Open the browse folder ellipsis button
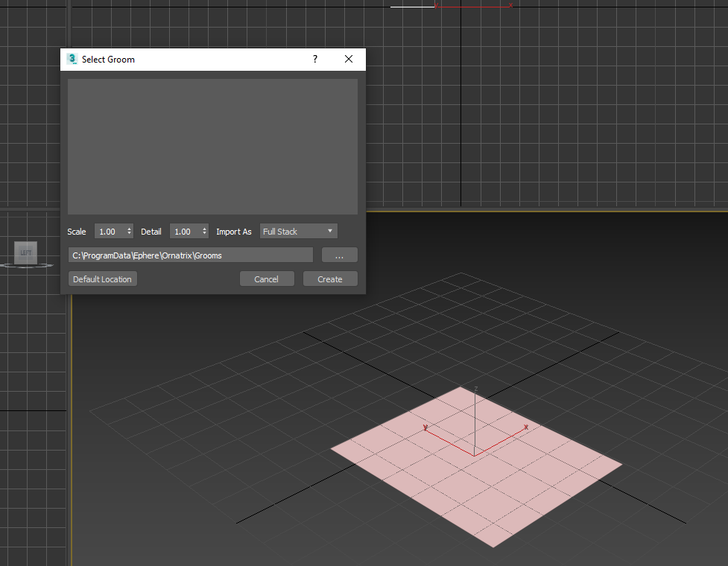The image size is (728, 566). click(340, 255)
